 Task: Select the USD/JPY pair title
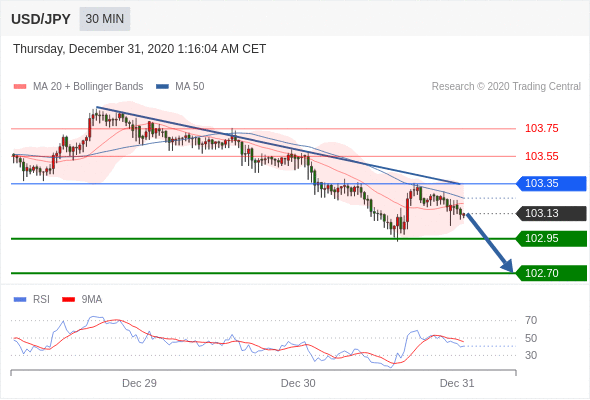(x=41, y=19)
